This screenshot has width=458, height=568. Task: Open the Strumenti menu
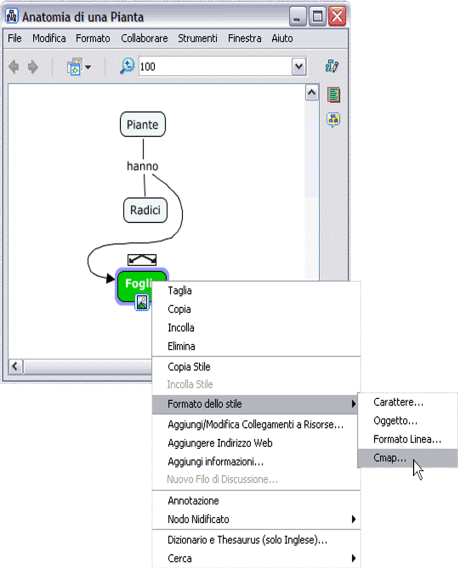pyautogui.click(x=197, y=38)
